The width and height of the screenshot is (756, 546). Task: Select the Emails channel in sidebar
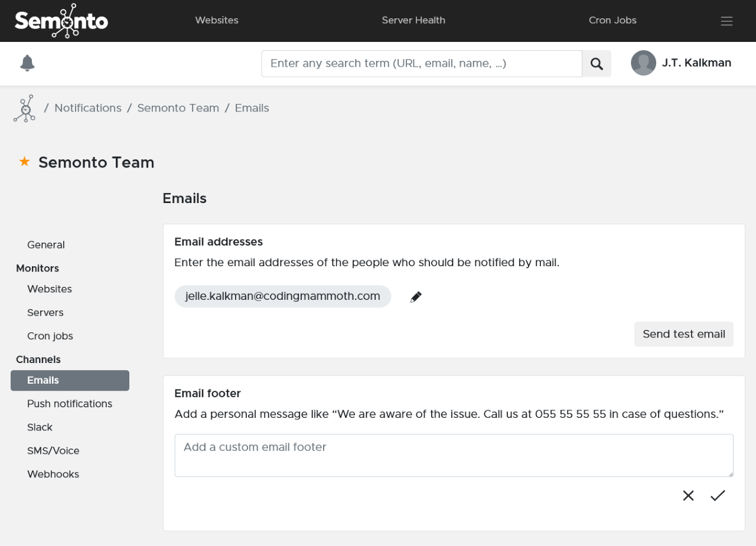click(x=70, y=381)
